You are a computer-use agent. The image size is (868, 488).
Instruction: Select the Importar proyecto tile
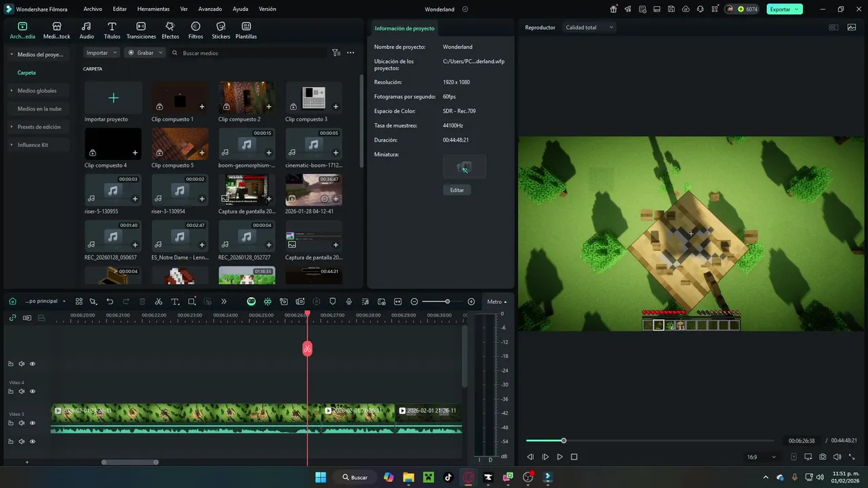[113, 102]
